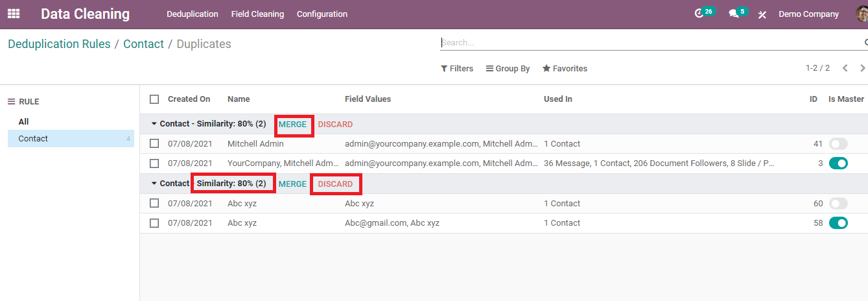This screenshot has height=301, width=868.
Task: Click in the Search input field
Action: (x=648, y=43)
